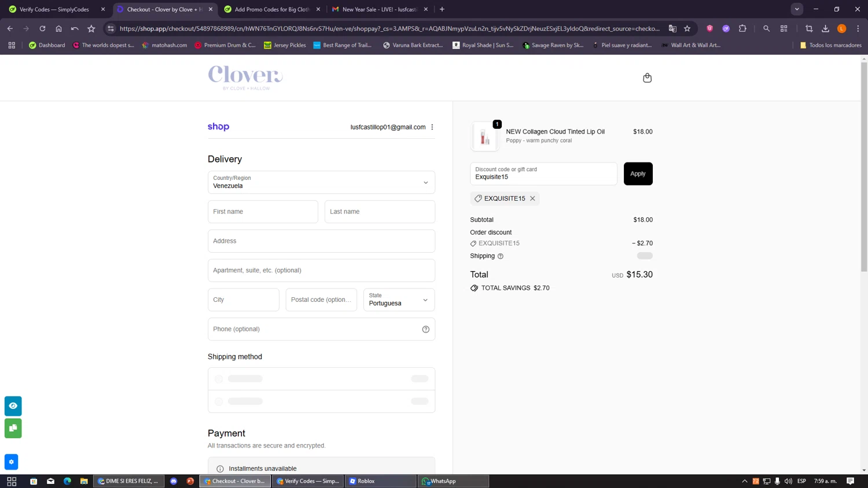868x488 pixels.
Task: Open Todos los marcadores folder
Action: [x=830, y=45]
